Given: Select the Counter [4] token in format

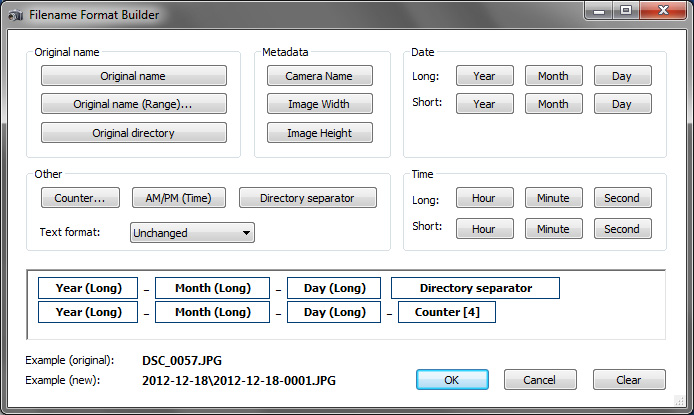Looking at the screenshot, I should point(446,313).
